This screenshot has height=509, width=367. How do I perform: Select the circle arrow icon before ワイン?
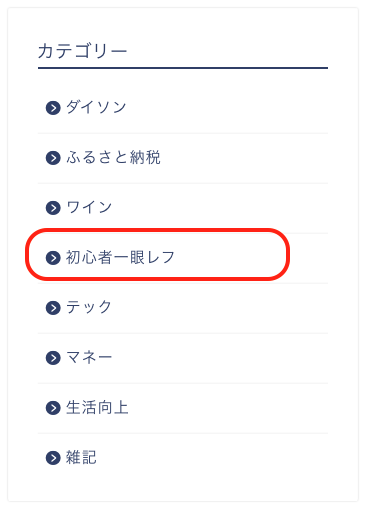(53, 208)
